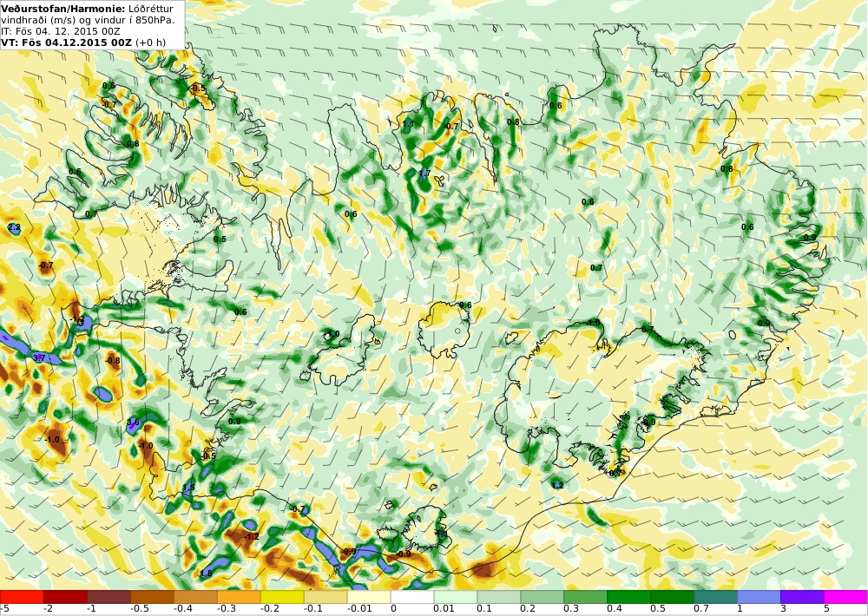Click the 'Veðurstofan/Harmonie' title text
The image size is (868, 616).
(63, 9)
